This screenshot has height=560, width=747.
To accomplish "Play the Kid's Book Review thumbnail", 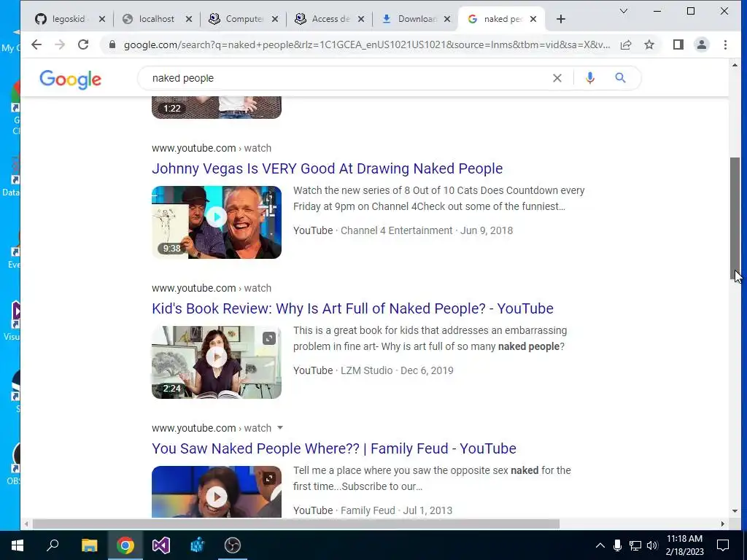I will pos(217,362).
